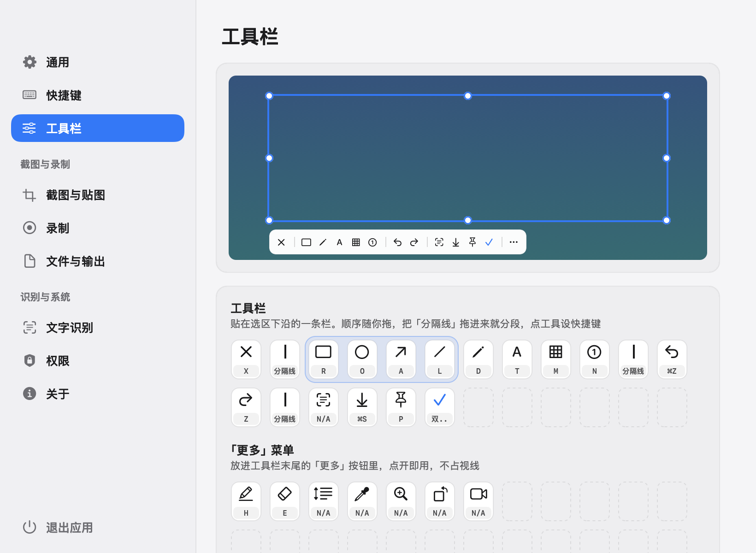Open the 录制 recording settings
This screenshot has width=756, height=553.
click(98, 228)
